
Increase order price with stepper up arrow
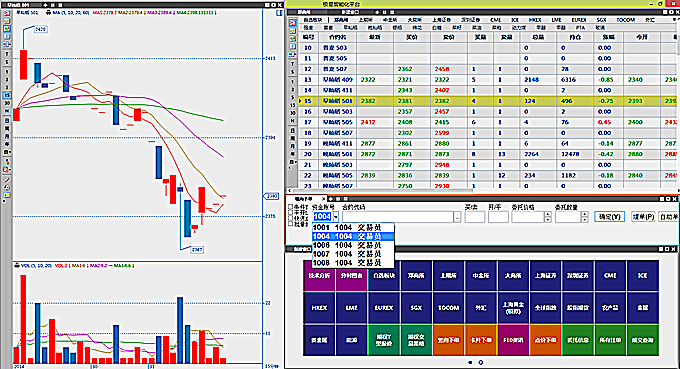[548, 214]
